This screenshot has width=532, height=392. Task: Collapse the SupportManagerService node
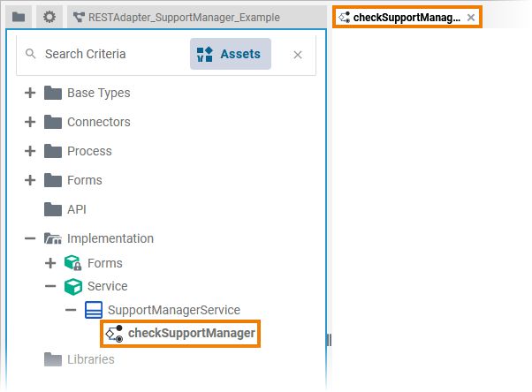point(71,310)
